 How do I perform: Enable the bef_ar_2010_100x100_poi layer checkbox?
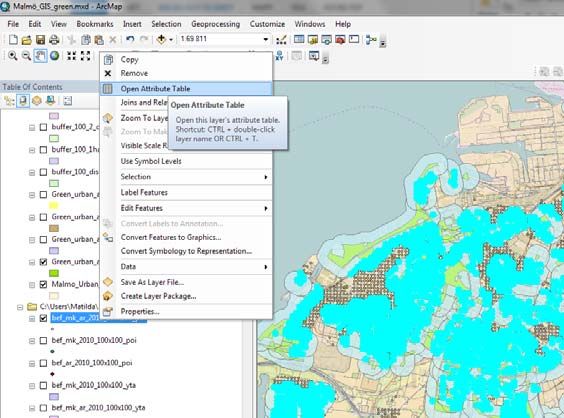(43, 363)
